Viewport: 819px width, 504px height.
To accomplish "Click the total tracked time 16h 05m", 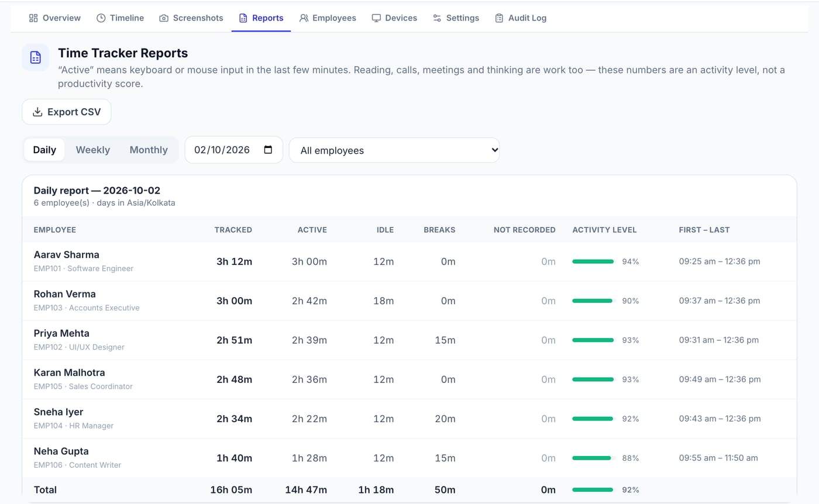I will click(x=231, y=490).
